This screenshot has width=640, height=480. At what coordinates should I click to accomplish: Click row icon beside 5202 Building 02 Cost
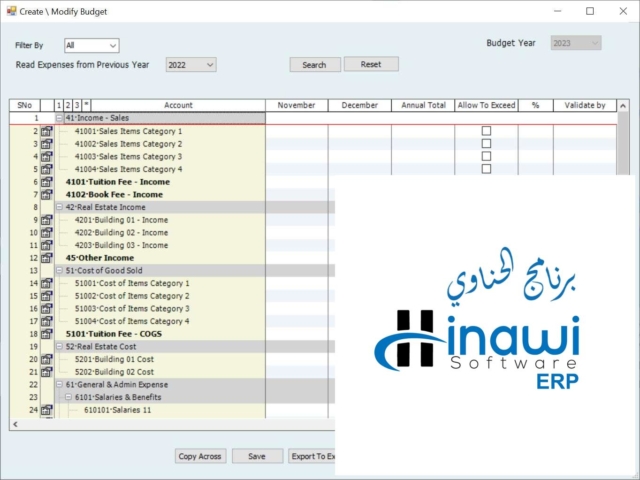[x=47, y=372]
